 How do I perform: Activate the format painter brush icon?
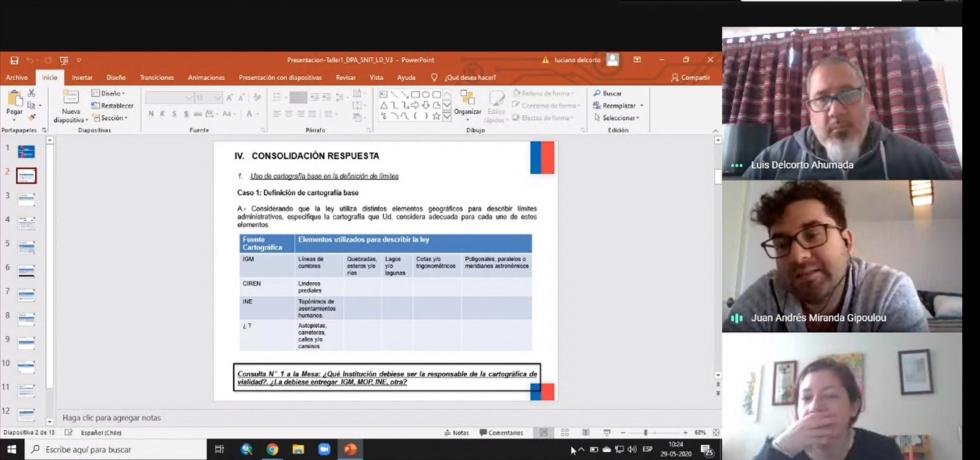pos(31,117)
